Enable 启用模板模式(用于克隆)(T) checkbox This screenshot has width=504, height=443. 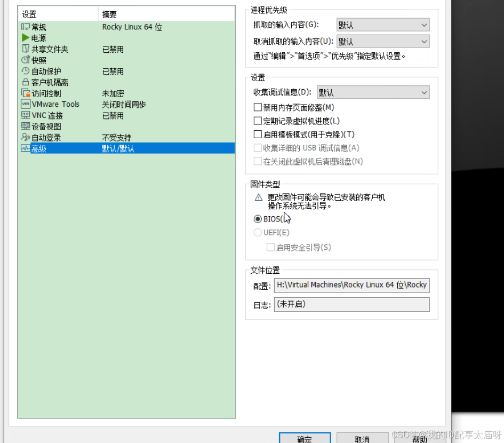click(x=258, y=134)
